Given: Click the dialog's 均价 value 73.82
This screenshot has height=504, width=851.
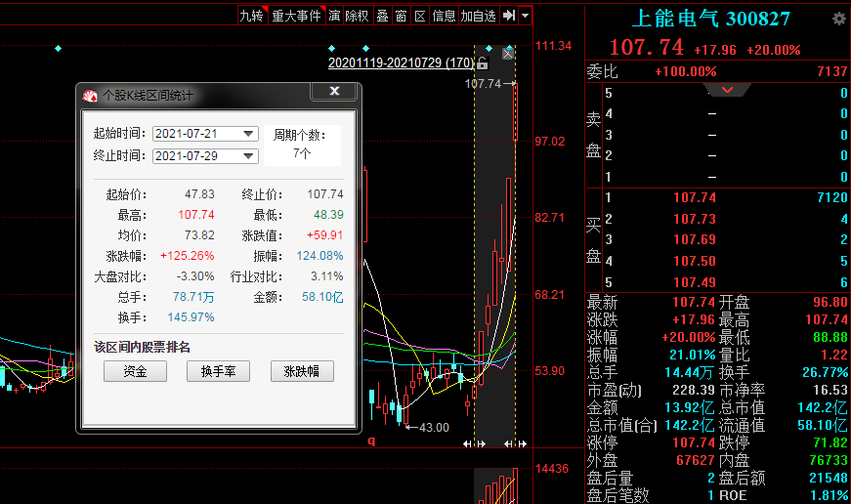Looking at the screenshot, I should [x=199, y=235].
